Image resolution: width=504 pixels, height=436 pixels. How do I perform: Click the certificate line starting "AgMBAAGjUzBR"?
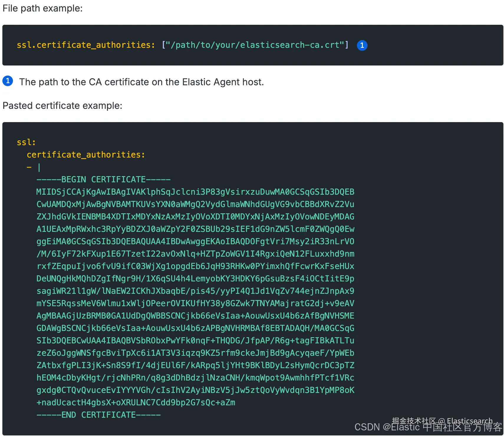195,316
